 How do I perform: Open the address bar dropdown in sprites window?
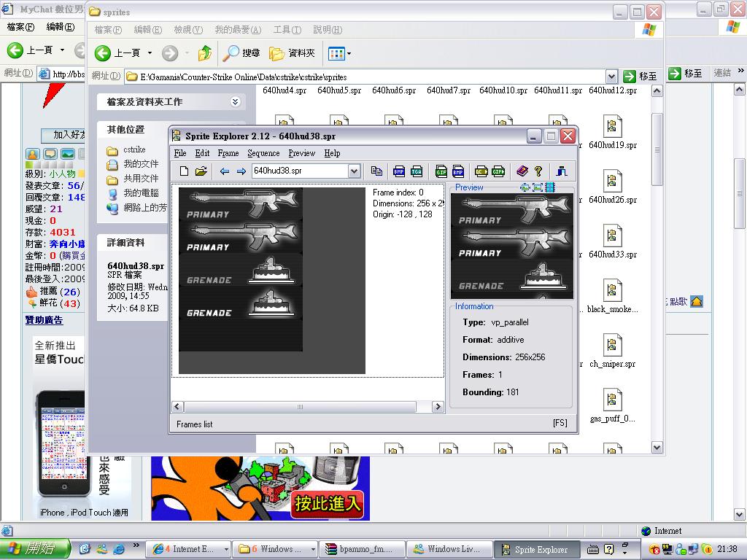pos(612,76)
